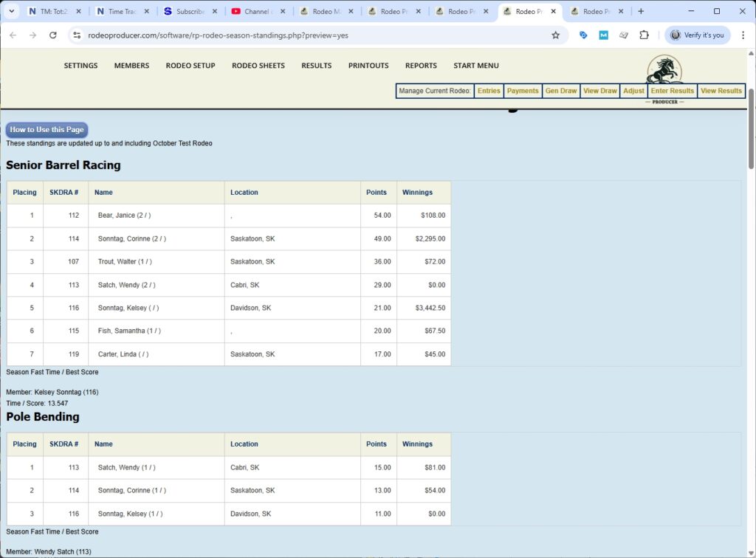The image size is (756, 558).
Task: Reload the standings page
Action: pyautogui.click(x=52, y=35)
